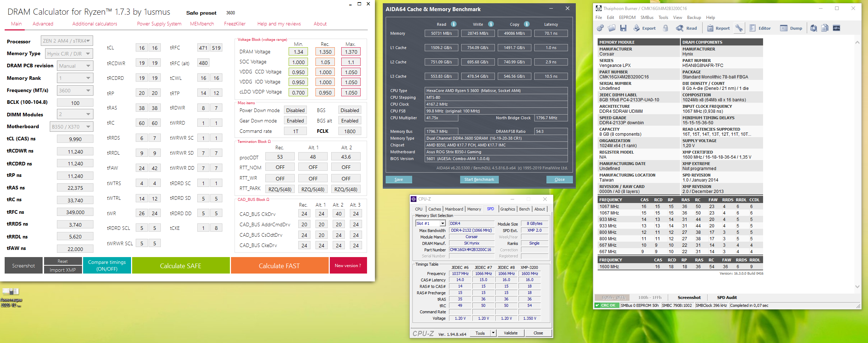
Task: Expand the DIMM Modules dropdown
Action: (x=75, y=114)
